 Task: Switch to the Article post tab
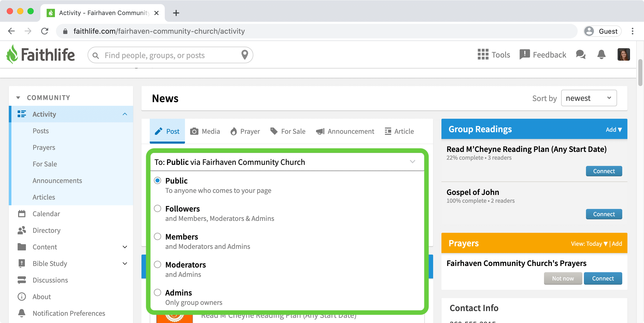pyautogui.click(x=399, y=131)
